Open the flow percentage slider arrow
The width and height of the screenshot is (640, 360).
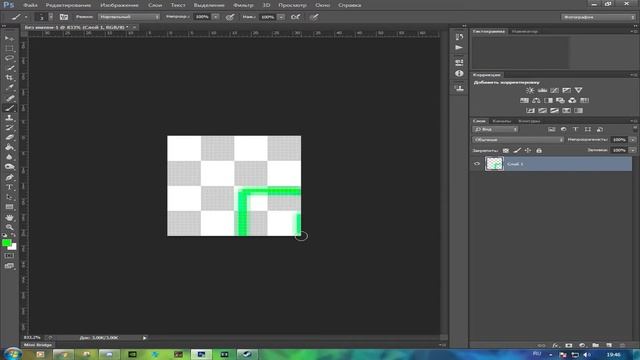[x=281, y=17]
